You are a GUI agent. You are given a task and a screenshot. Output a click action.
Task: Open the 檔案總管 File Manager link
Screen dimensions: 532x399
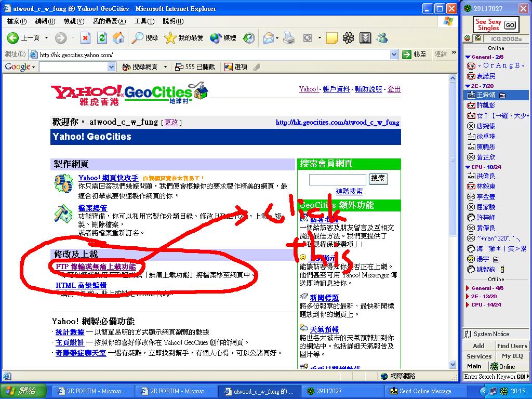(x=92, y=208)
